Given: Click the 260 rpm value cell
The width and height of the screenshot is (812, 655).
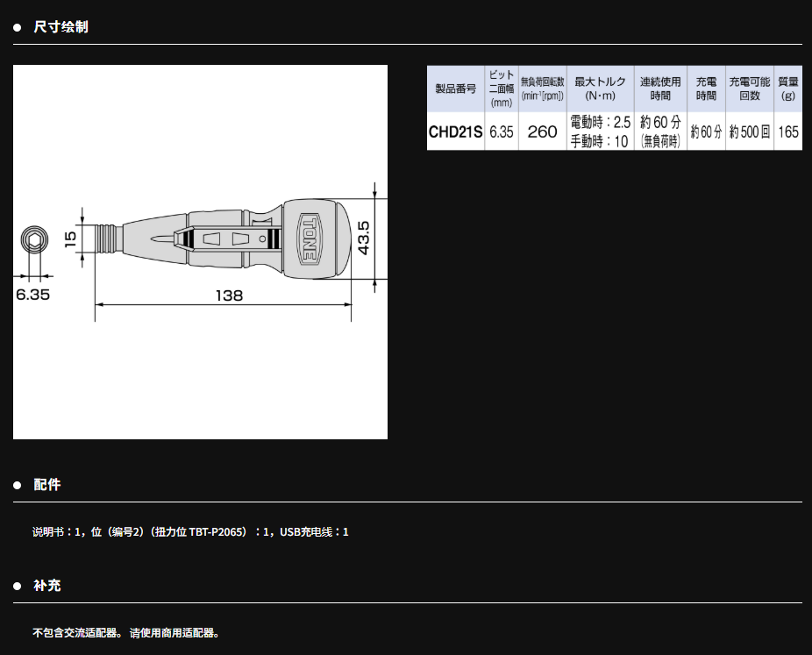Looking at the screenshot, I should click(x=543, y=132).
